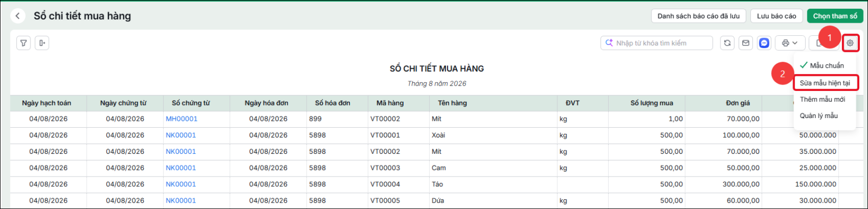This screenshot has width=868, height=209.
Task: Click the Chọn tham số button
Action: [x=835, y=16]
